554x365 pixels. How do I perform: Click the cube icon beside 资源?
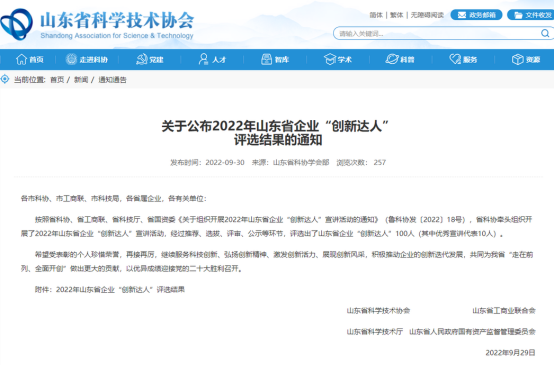tap(518, 59)
